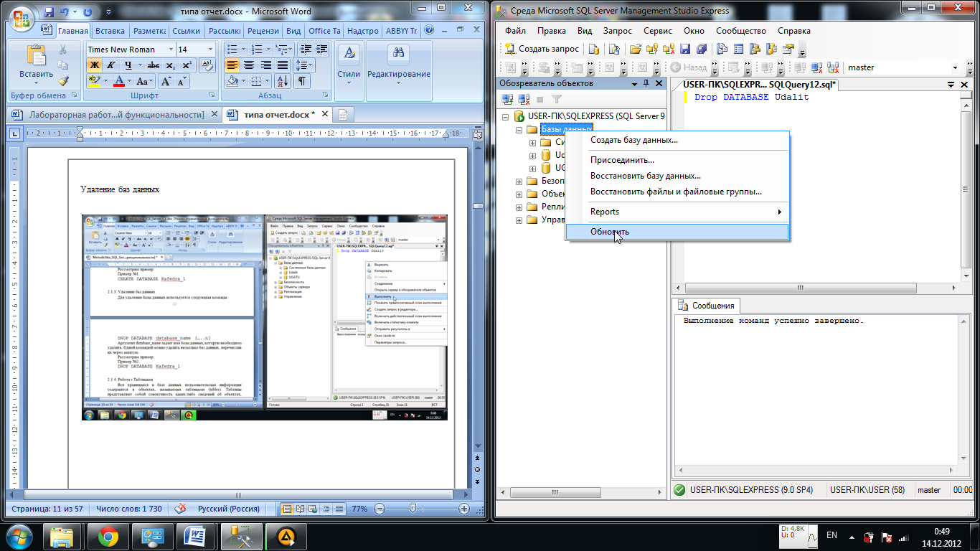Click the Increase Indent icon
The height and width of the screenshot is (551, 980).
(x=323, y=50)
